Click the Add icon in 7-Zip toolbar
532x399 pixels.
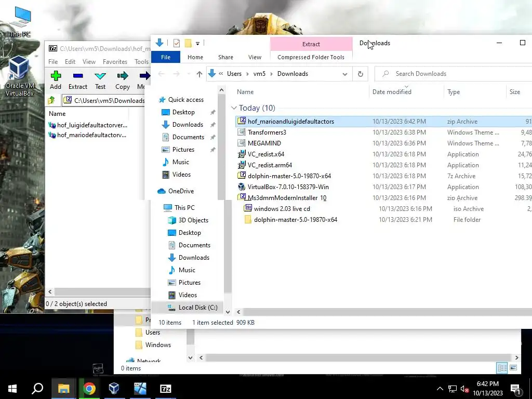click(x=56, y=76)
